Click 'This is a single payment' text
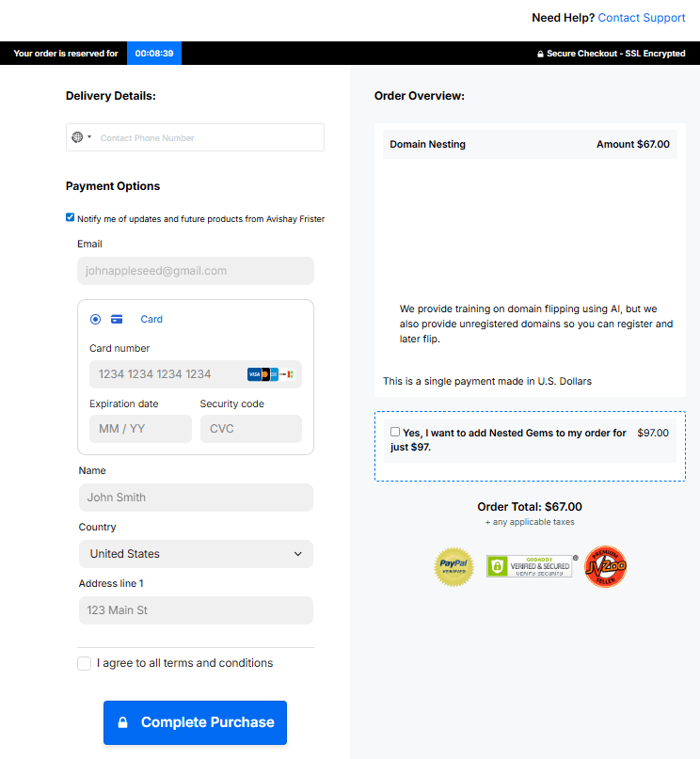This screenshot has width=700, height=759. point(487,381)
